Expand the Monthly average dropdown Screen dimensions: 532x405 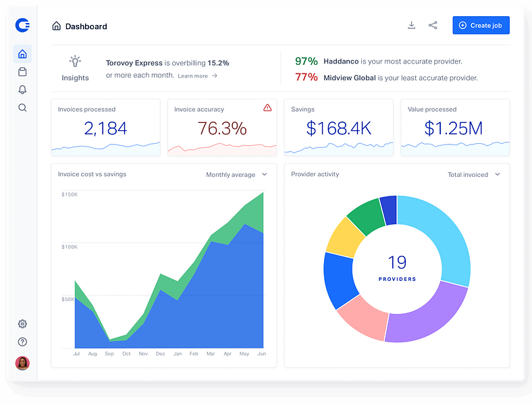pos(236,175)
